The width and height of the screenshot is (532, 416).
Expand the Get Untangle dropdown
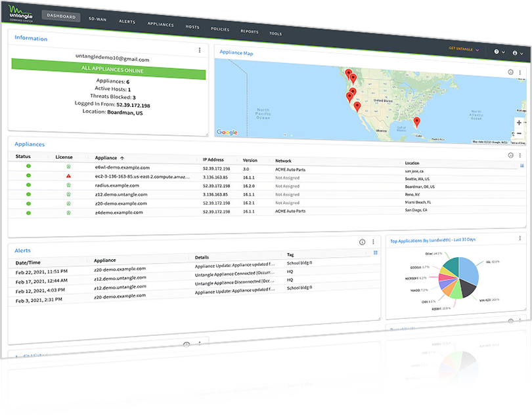[464, 49]
